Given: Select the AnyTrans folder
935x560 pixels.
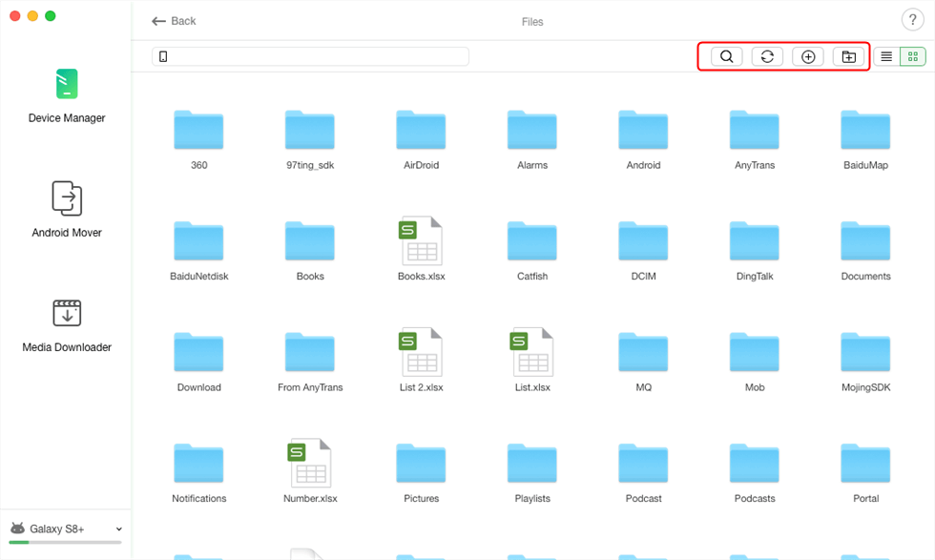Looking at the screenshot, I should (x=755, y=140).
